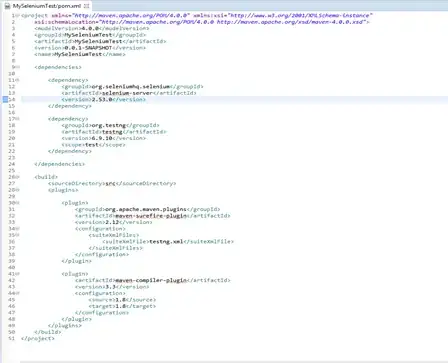Collapse the dependencies block fold at line 9
448x363 pixels.
(18, 67)
